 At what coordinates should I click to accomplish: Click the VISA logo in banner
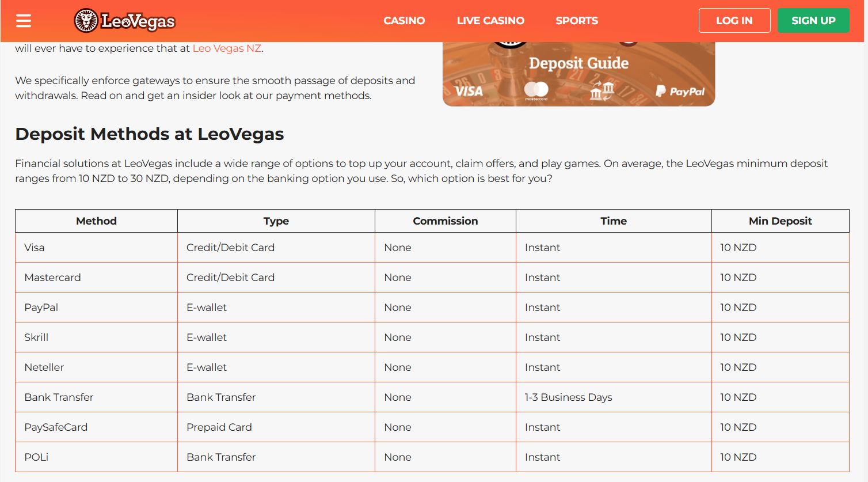(x=469, y=91)
